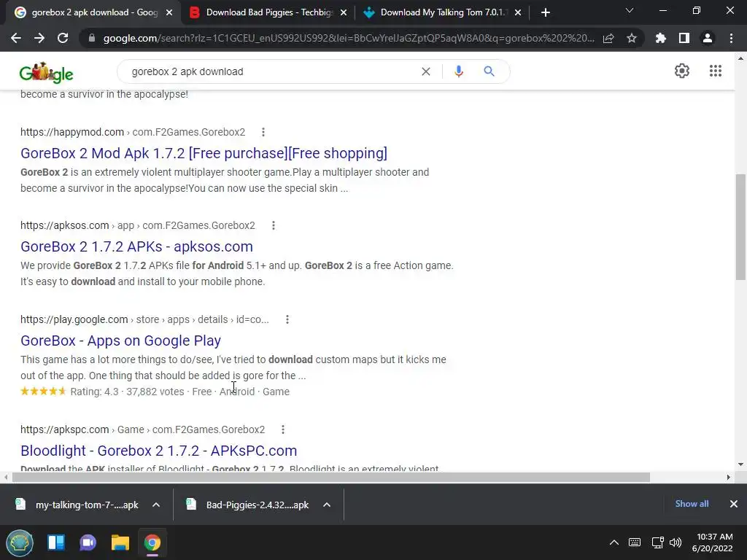Open more options for apkspc.com result
Screen dimensions: 747x560
click(283, 429)
